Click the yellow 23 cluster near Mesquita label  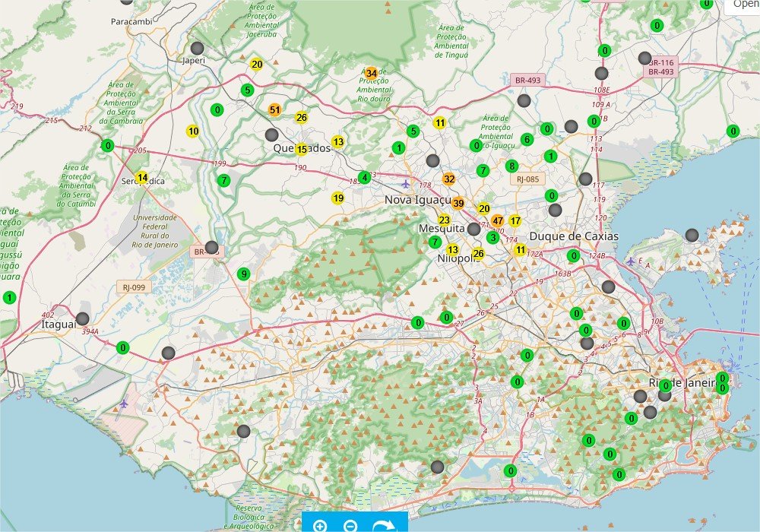pyautogui.click(x=445, y=220)
